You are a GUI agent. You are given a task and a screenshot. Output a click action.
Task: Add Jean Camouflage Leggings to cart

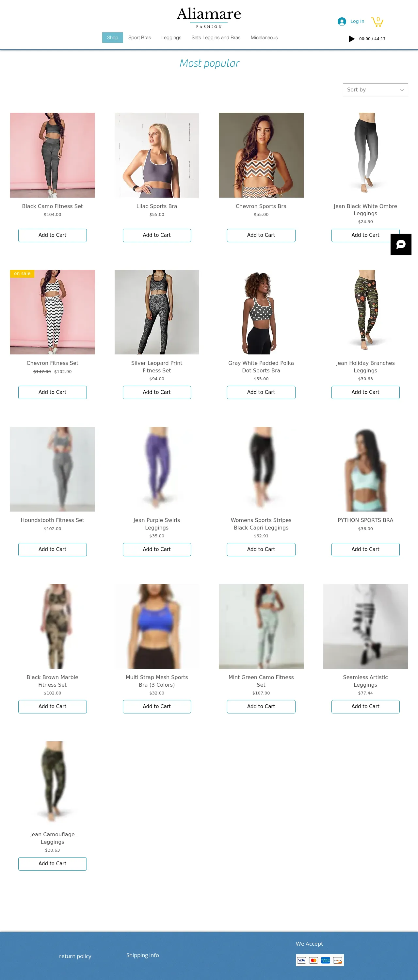(x=53, y=864)
